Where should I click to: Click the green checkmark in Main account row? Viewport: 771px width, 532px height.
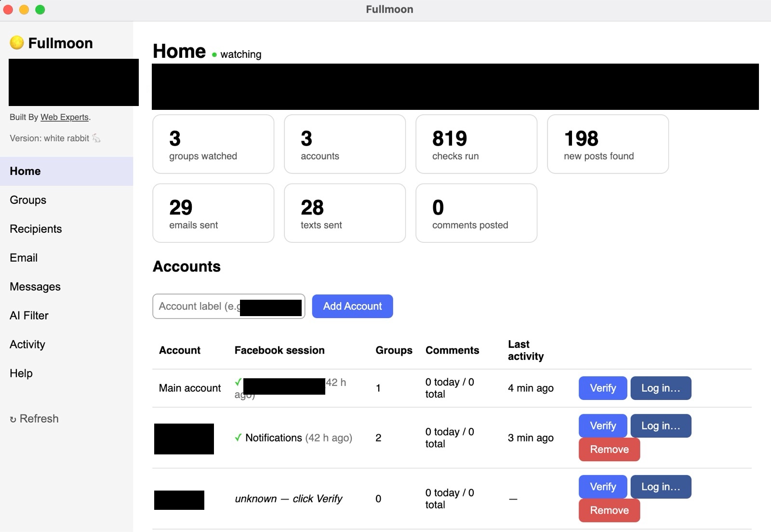pyautogui.click(x=238, y=382)
